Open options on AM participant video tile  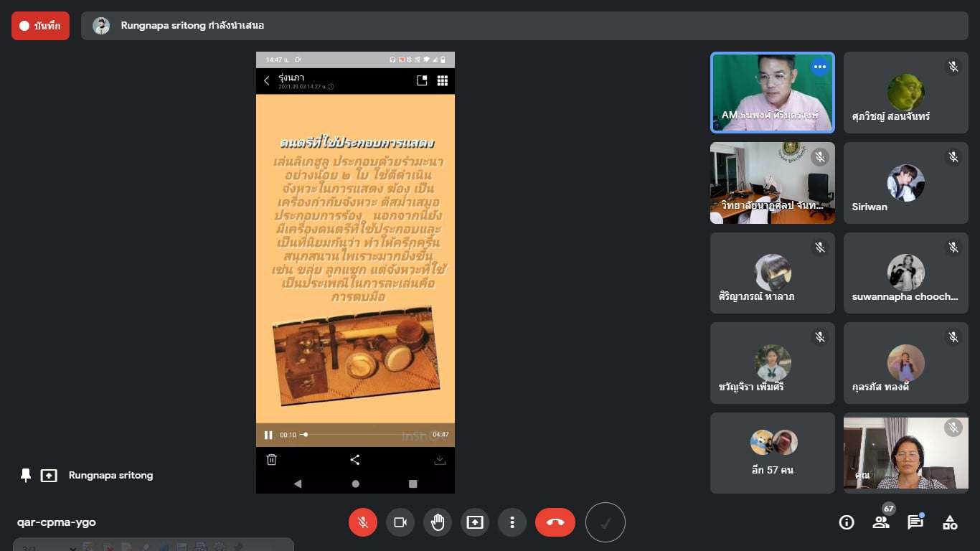point(819,67)
